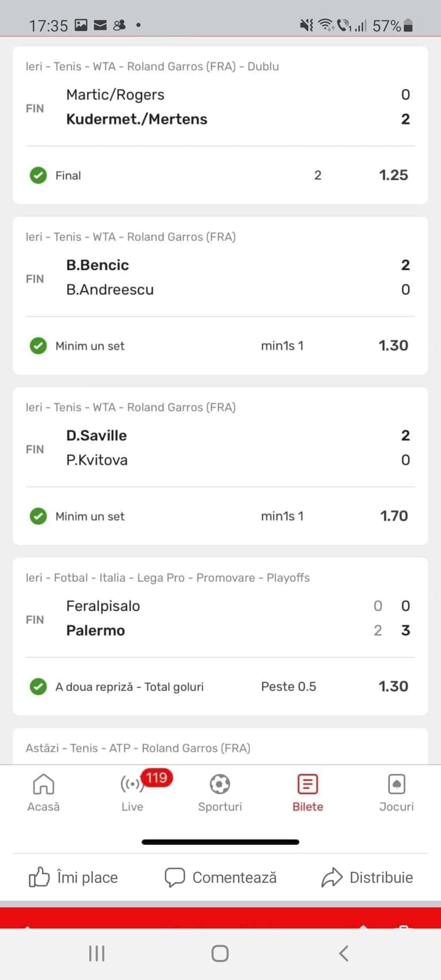Viewport: 441px width, 980px height.
Task: Tap green checkmark on A doua repriză bet
Action: [38, 687]
